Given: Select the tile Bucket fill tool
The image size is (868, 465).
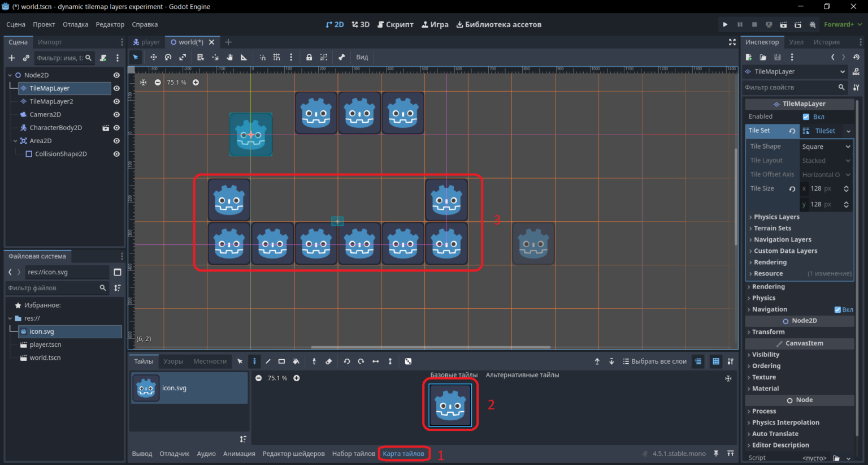Looking at the screenshot, I should 296,361.
